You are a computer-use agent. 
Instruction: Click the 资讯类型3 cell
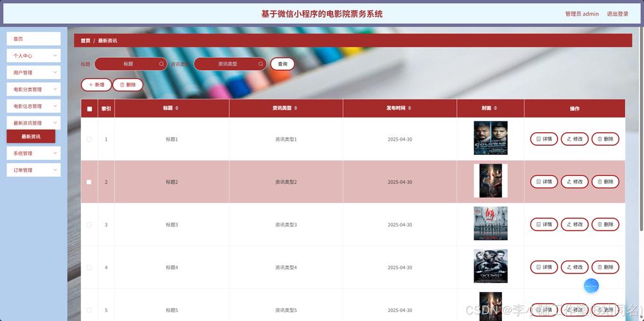pos(286,225)
